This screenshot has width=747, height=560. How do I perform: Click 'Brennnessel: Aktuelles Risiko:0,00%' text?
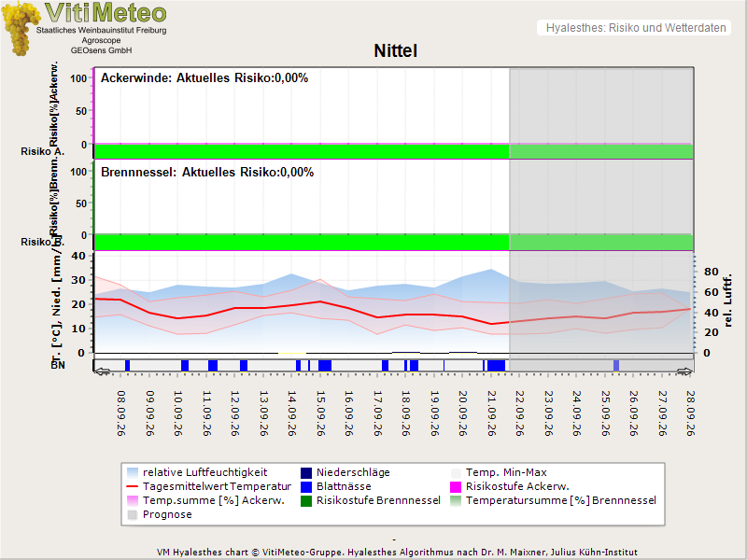pos(207,173)
